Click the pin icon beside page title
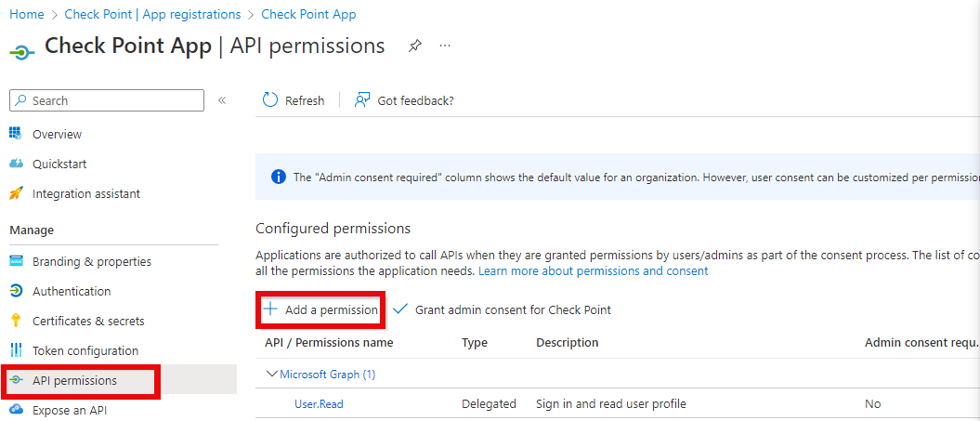This screenshot has height=421, width=980. (x=415, y=46)
